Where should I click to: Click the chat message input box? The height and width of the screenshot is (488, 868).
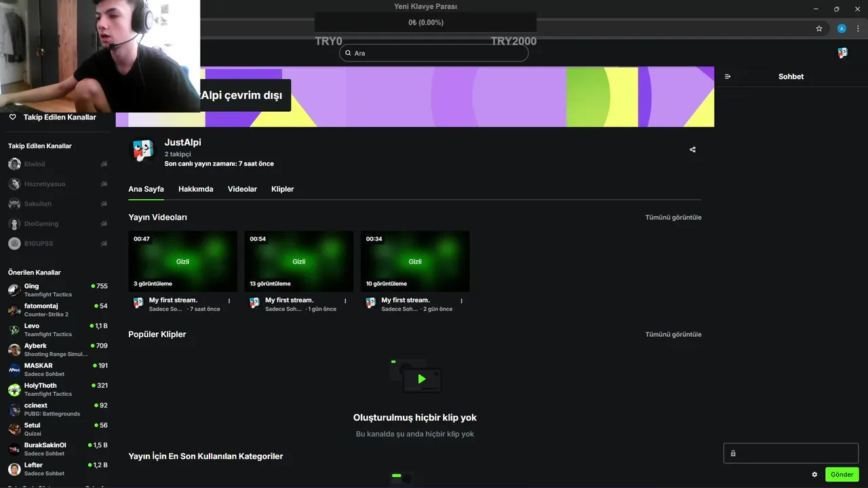click(791, 453)
